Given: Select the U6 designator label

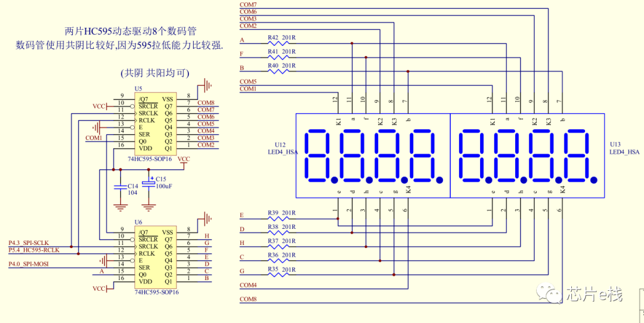Looking at the screenshot, I should click(138, 222).
